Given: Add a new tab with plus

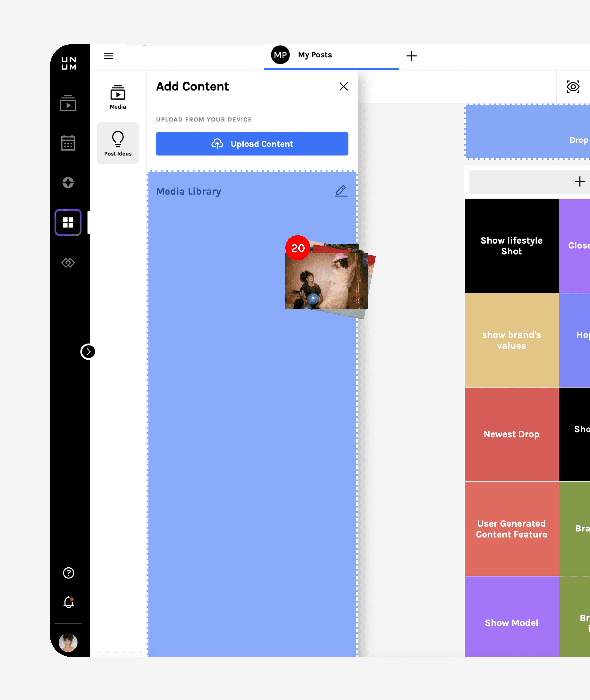Looking at the screenshot, I should (411, 56).
